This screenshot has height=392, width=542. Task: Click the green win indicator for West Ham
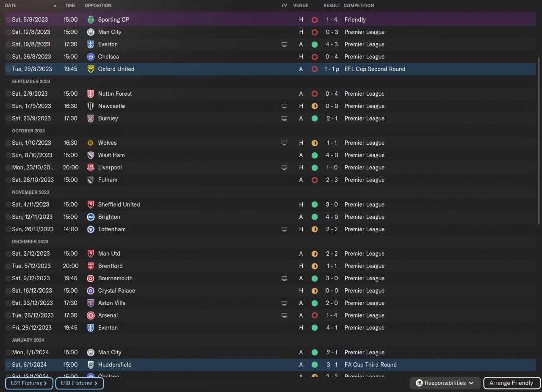coord(314,155)
